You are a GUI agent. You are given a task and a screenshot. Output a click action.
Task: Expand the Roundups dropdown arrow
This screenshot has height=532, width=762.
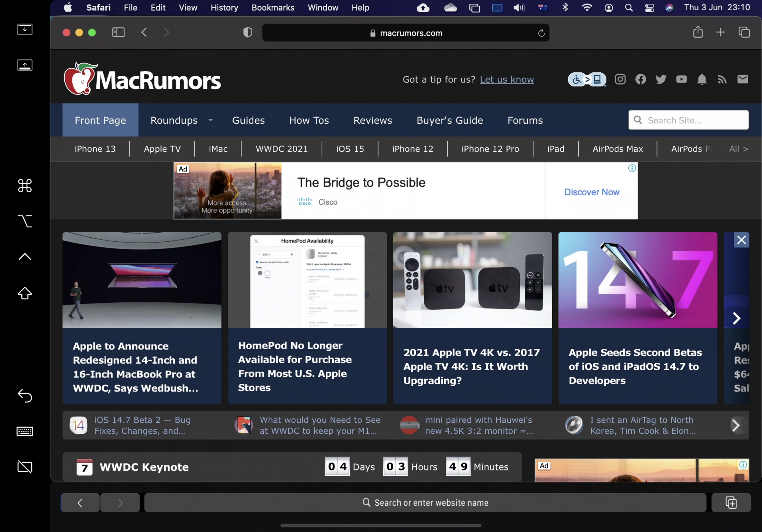[210, 120]
